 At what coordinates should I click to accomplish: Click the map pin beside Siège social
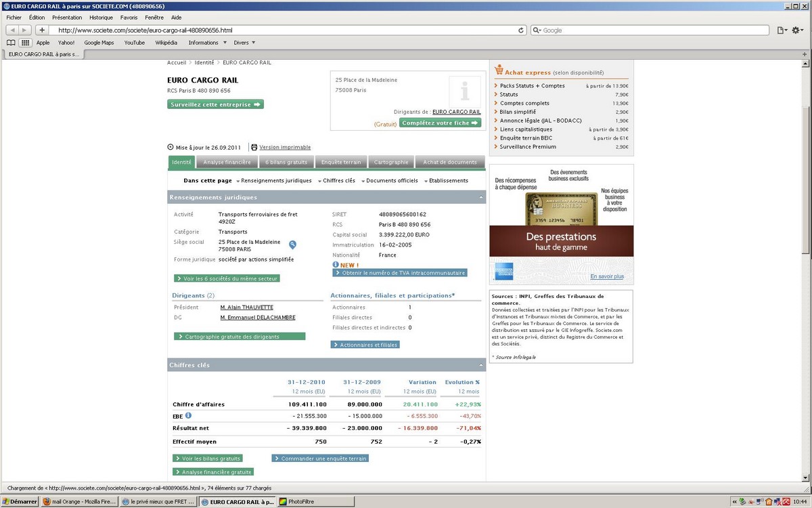pos(292,245)
